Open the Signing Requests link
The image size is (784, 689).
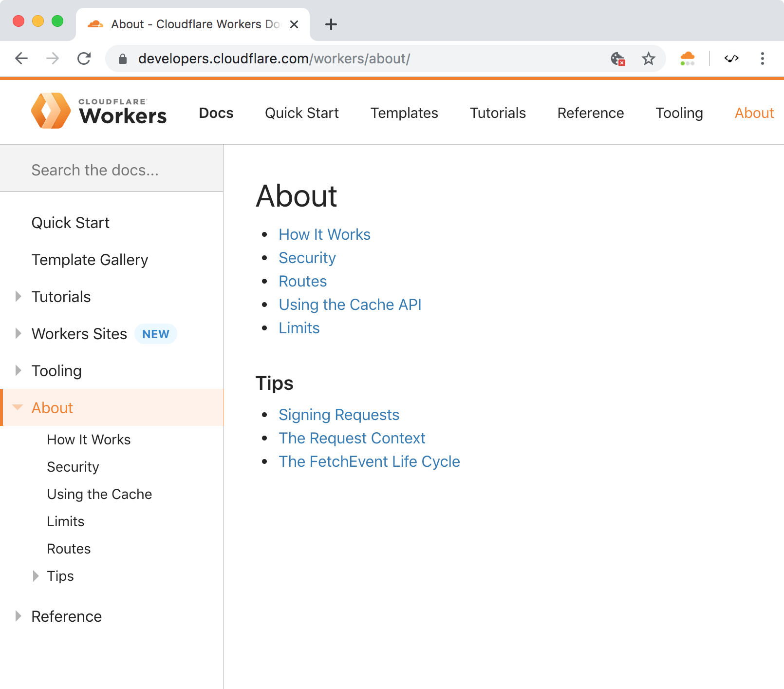(338, 415)
